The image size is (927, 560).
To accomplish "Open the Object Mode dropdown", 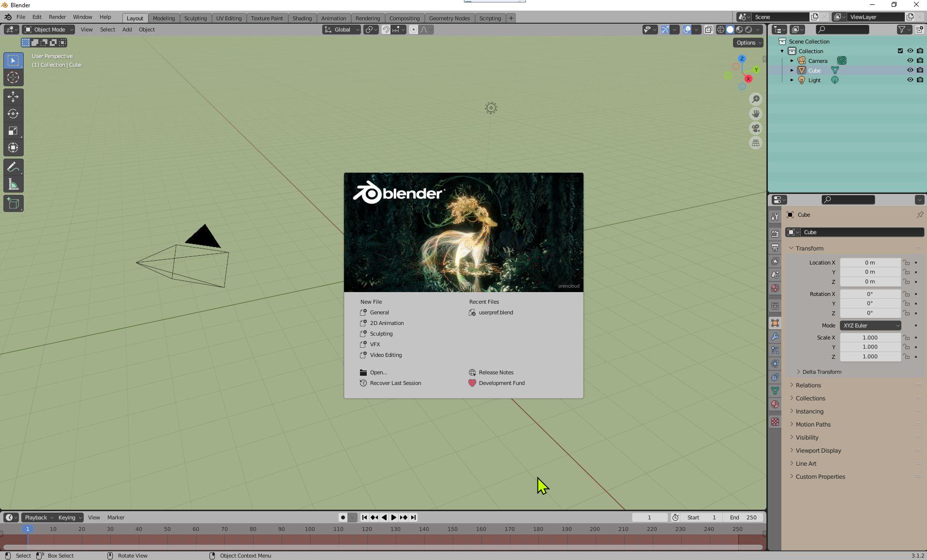I will coord(48,29).
